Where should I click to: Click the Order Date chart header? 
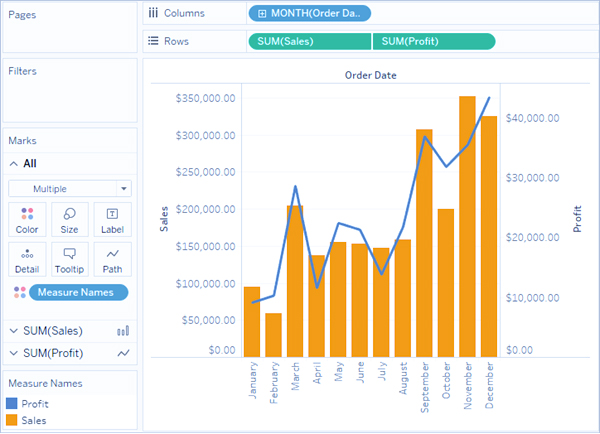coord(370,75)
